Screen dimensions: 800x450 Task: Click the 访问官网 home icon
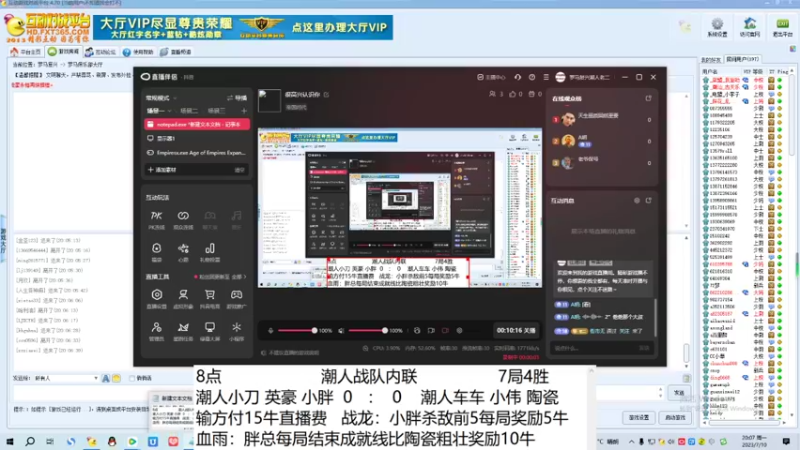749,27
